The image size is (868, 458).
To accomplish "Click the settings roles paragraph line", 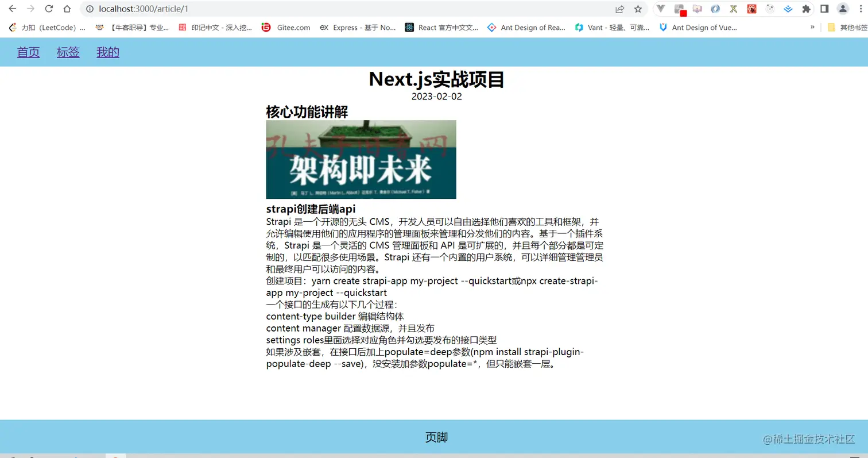I will click(381, 340).
